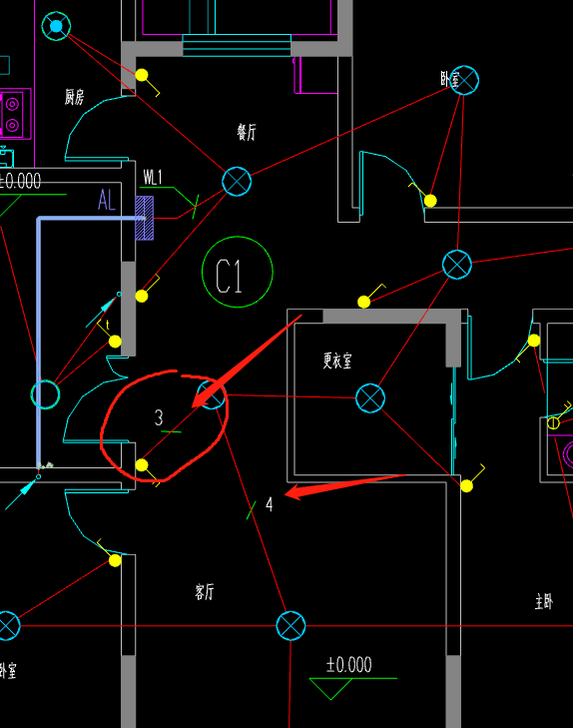This screenshot has width=573, height=728.
Task: Select the yellow switch by the top bedroom door
Action: point(430,201)
